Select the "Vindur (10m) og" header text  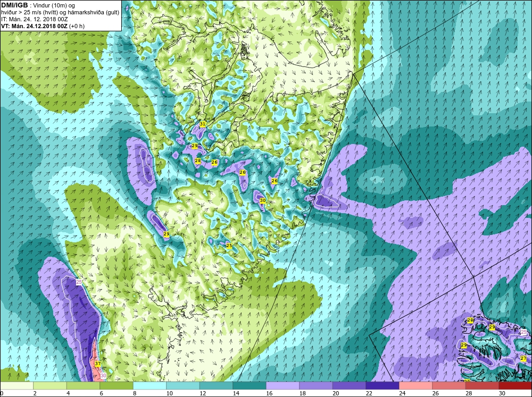(55, 6)
